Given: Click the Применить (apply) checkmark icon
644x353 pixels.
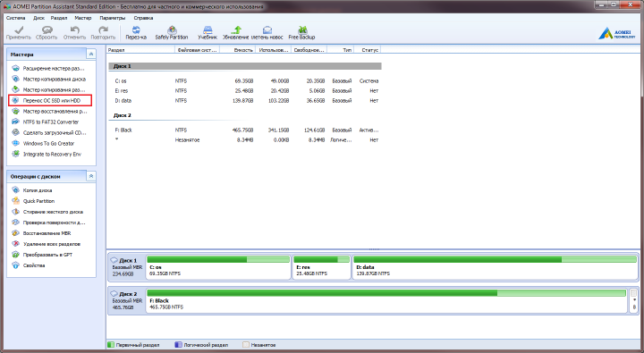Looking at the screenshot, I should [x=19, y=30].
